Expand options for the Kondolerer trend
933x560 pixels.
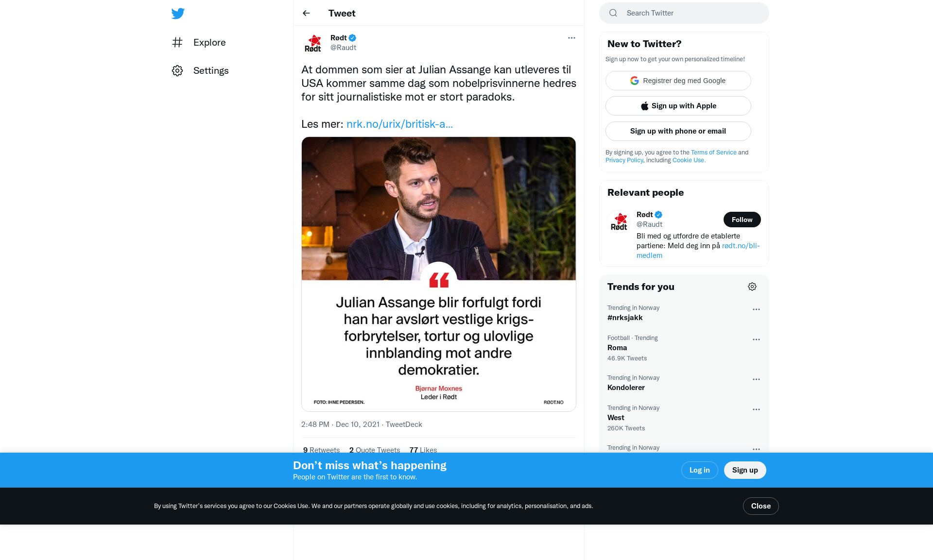(756, 379)
